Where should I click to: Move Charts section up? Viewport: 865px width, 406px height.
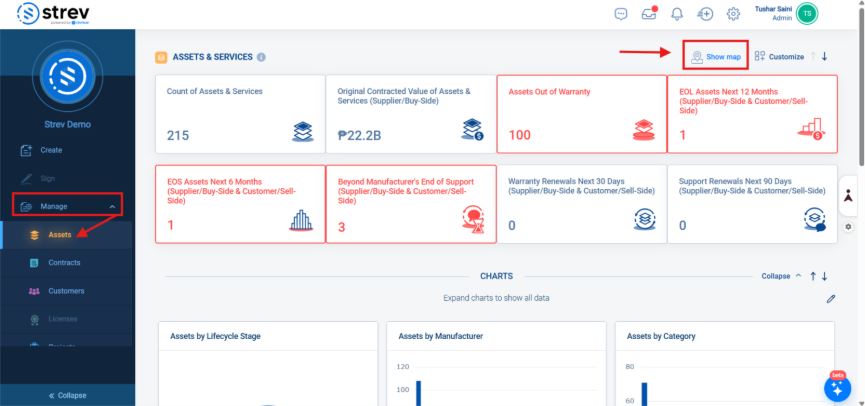coord(812,276)
